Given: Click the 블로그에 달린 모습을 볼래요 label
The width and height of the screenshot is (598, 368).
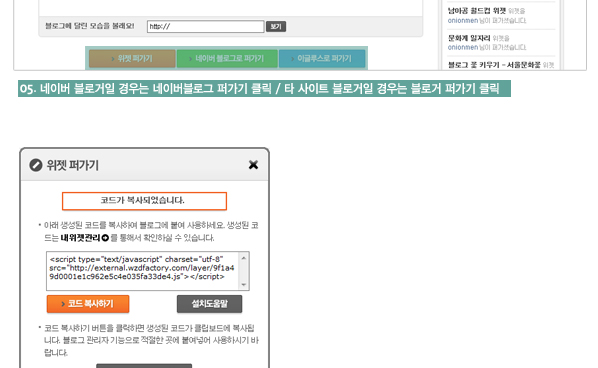Looking at the screenshot, I should pos(90,26).
